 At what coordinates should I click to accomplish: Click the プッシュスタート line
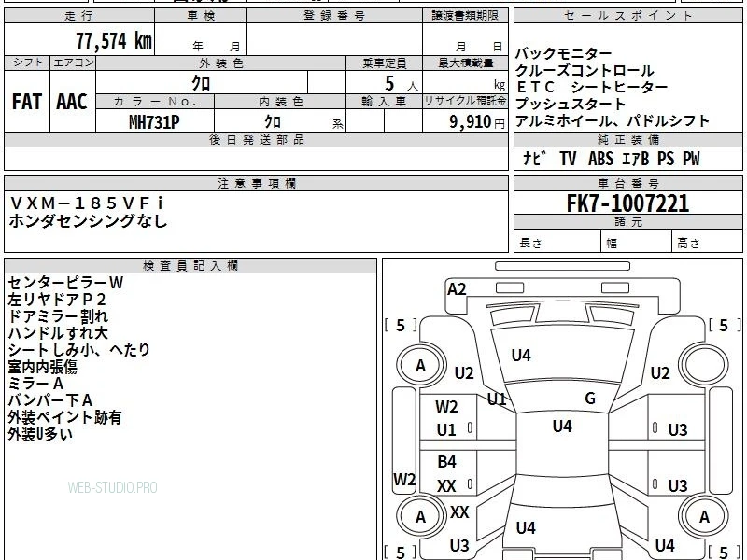pyautogui.click(x=571, y=104)
